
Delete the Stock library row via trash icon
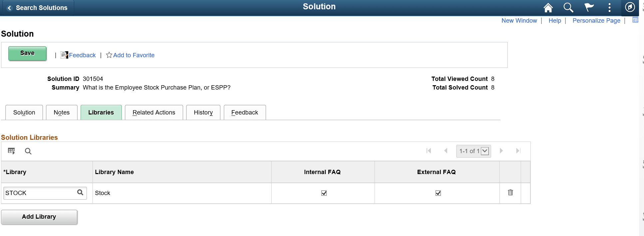pos(510,193)
